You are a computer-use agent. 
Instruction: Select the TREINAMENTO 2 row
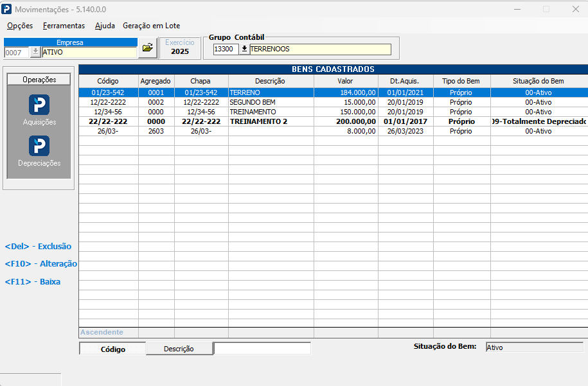[x=333, y=121]
